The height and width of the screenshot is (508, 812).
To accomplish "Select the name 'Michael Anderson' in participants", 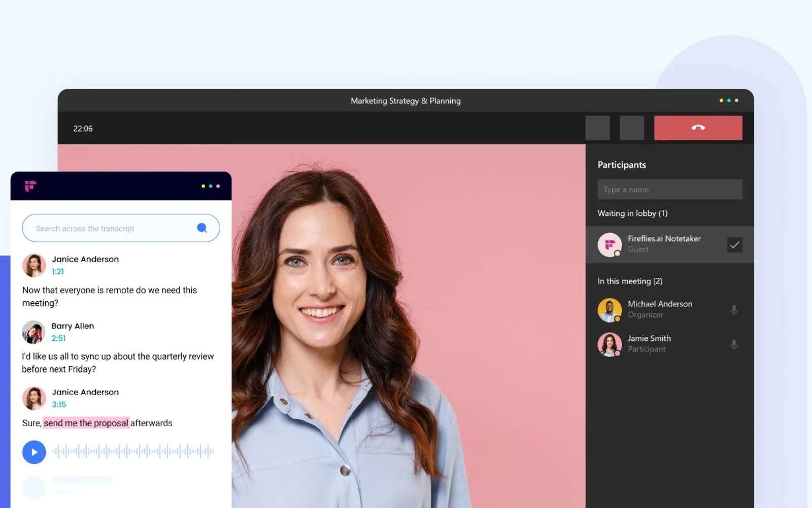I will tap(660, 304).
